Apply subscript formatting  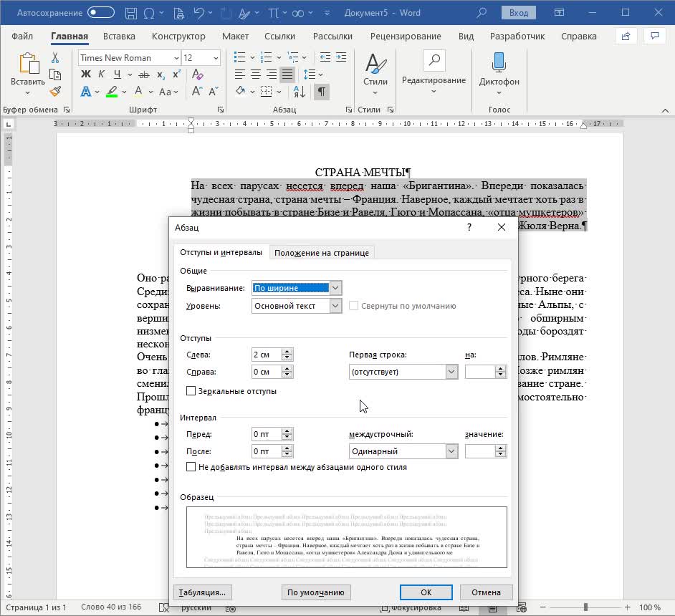pyautogui.click(x=161, y=74)
